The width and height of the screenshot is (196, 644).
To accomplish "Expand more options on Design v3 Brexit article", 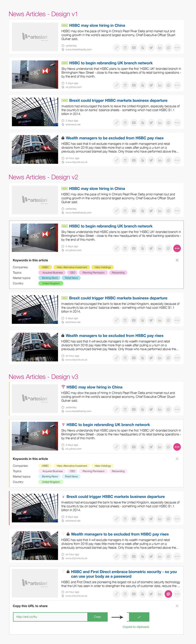I will tap(177, 519).
